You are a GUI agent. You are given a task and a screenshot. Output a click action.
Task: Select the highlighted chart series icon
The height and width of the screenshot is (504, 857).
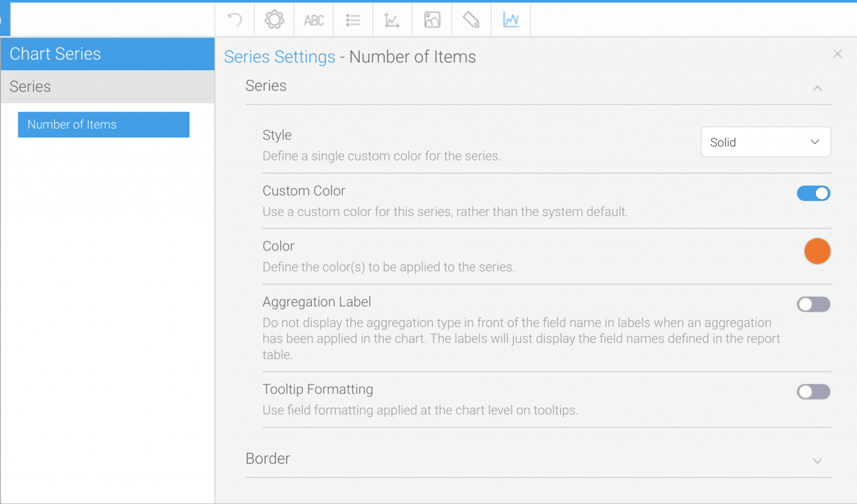pos(511,19)
